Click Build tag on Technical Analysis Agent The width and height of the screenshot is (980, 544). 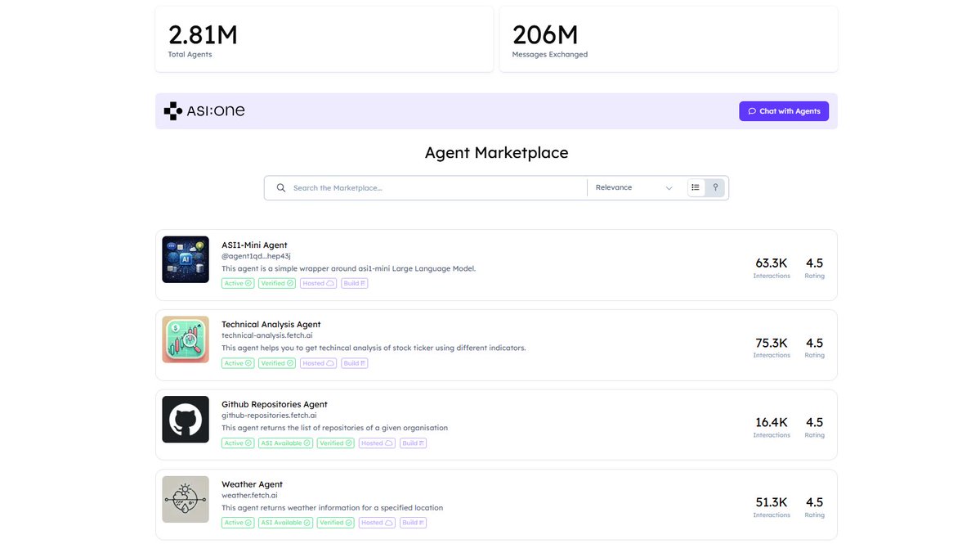pyautogui.click(x=355, y=363)
